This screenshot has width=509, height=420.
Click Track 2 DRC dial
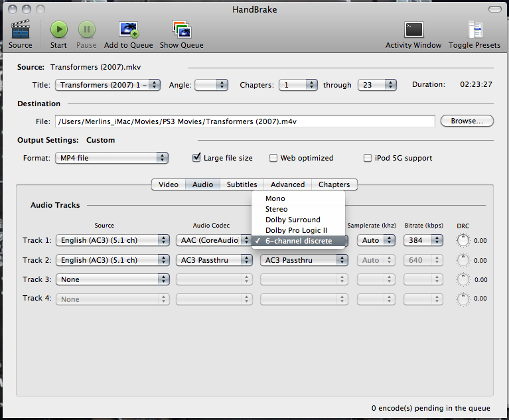(x=463, y=260)
